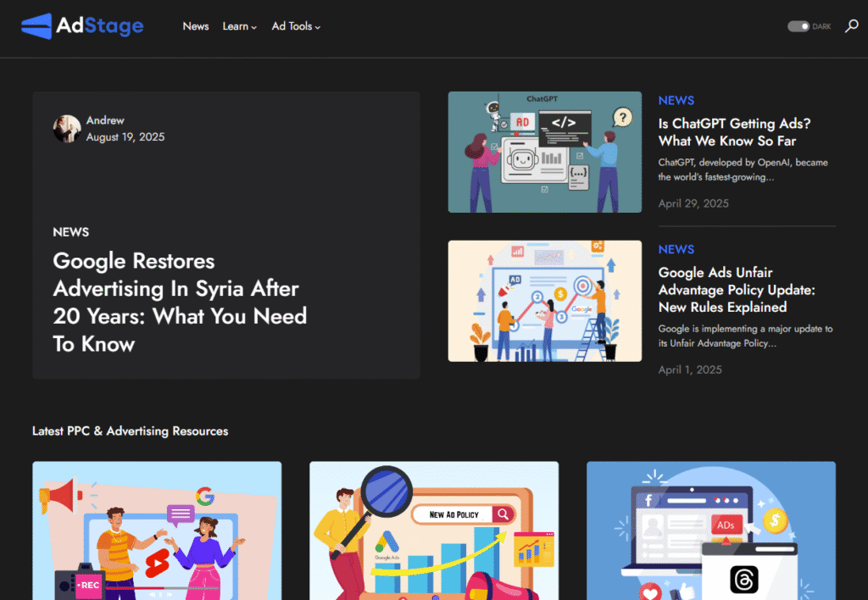Click Andrew's author avatar
Screen dimensions: 868x600
click(x=67, y=129)
